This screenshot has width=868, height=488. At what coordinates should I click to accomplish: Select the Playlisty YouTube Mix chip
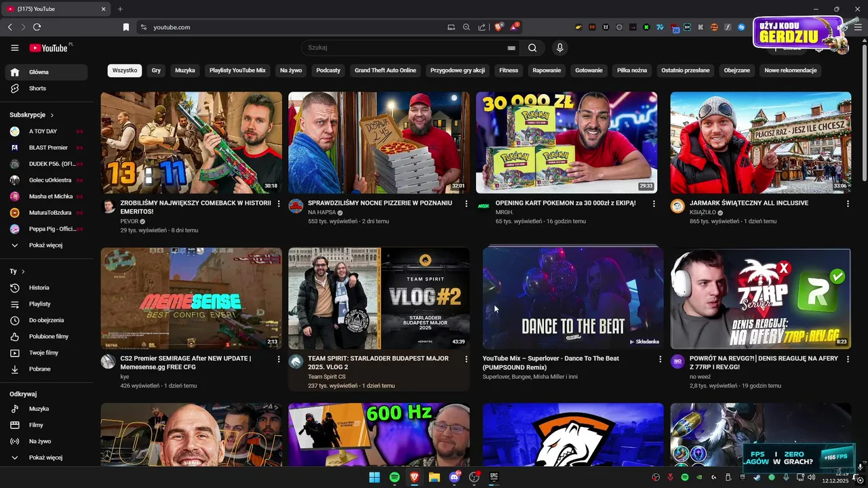237,70
